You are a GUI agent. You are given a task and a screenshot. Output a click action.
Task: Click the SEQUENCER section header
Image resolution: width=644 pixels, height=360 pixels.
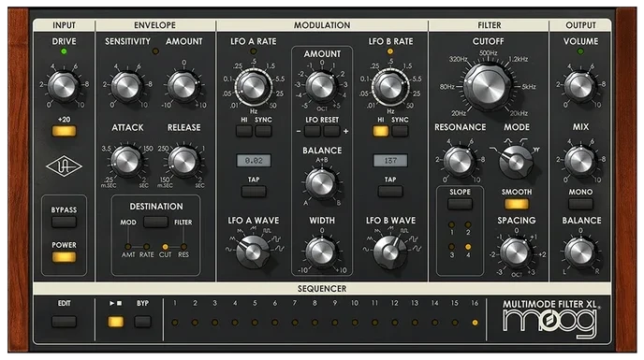pos(322,289)
